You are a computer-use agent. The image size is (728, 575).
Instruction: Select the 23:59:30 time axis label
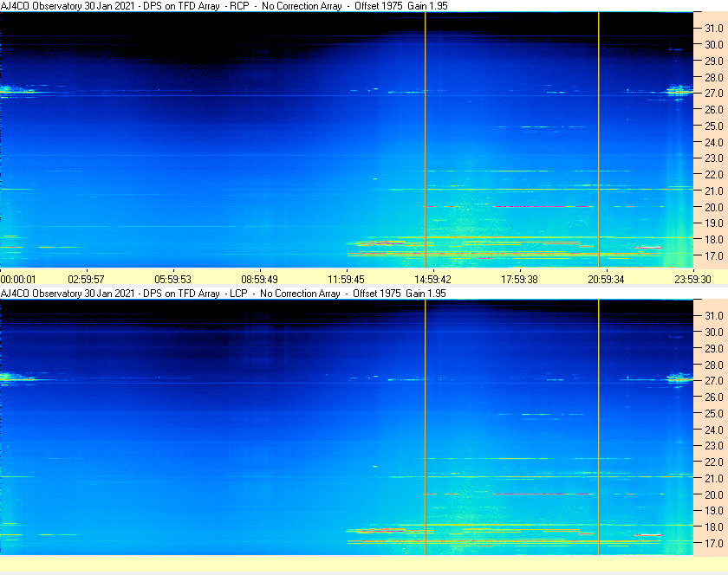[692, 280]
